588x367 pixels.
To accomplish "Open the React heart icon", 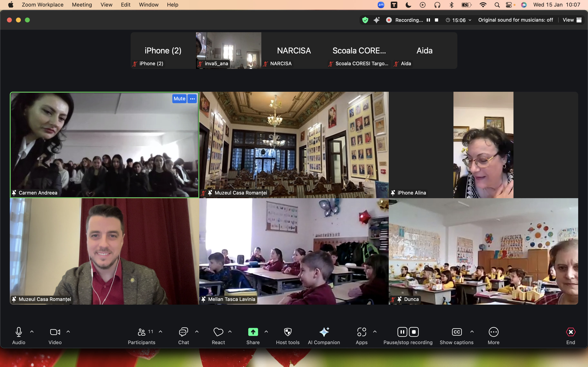I will pos(218,332).
